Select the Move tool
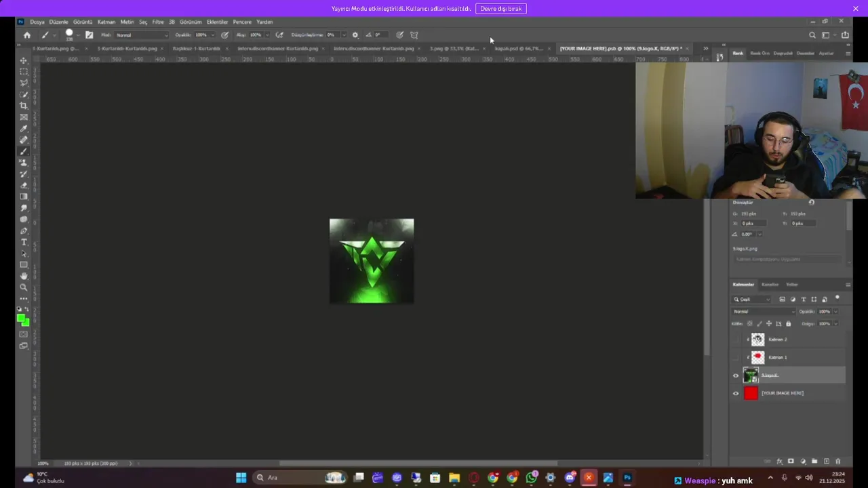Viewport: 868px width, 488px height. (24, 60)
